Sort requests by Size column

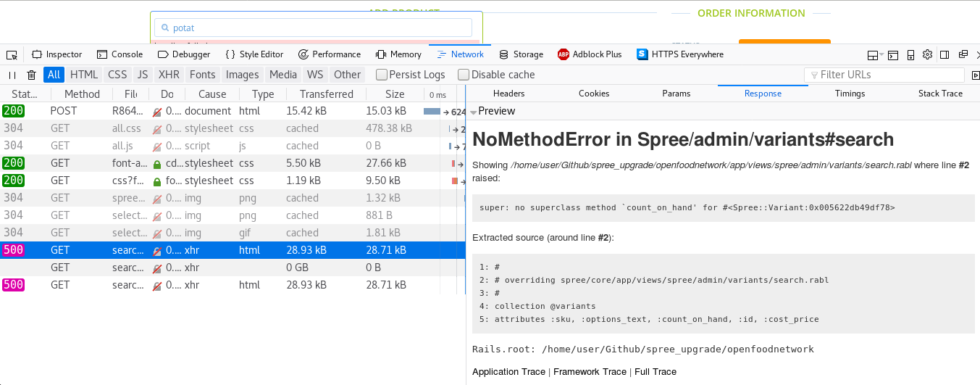pos(395,94)
